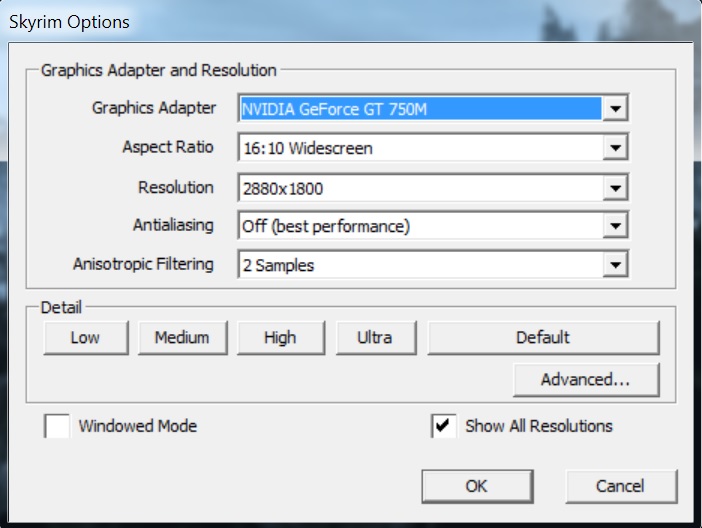702x528 pixels.
Task: Click the Graphics Adapter and Resolution group heading
Action: (x=158, y=70)
